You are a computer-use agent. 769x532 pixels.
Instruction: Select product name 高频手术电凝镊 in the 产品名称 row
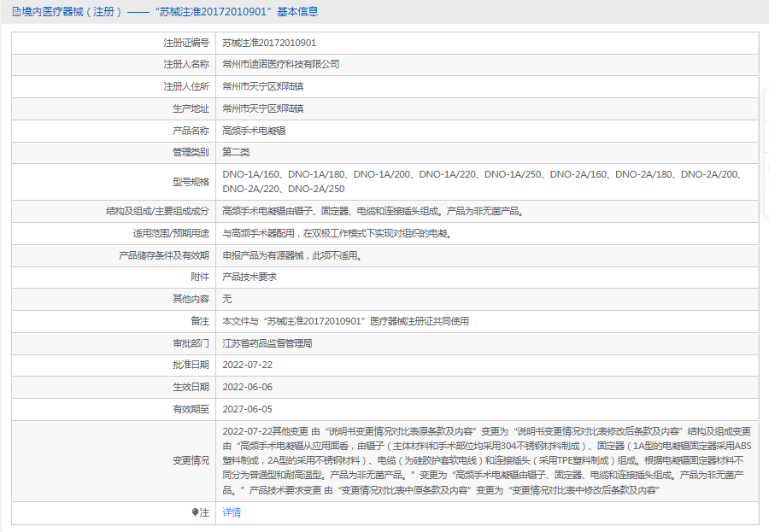click(x=254, y=131)
